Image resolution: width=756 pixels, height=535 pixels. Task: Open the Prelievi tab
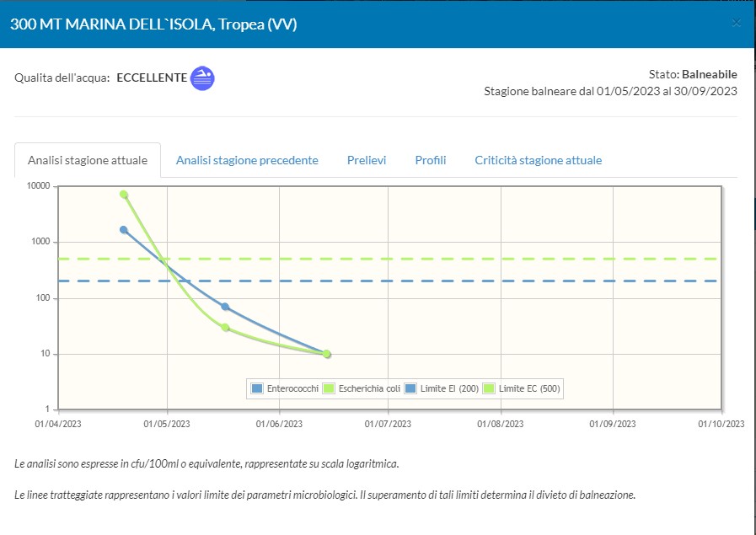click(367, 160)
